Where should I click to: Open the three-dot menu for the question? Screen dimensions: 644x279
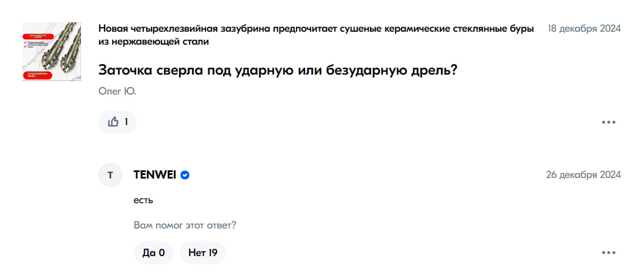(608, 122)
